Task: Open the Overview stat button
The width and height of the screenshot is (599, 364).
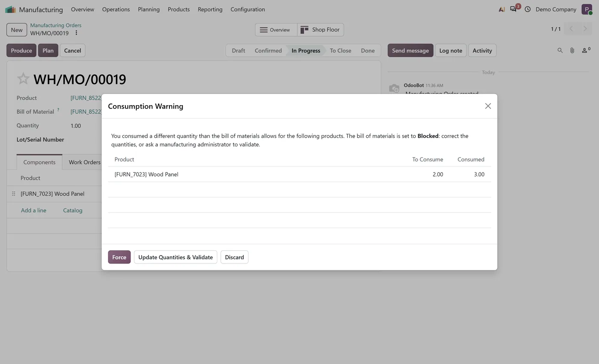Action: click(276, 30)
